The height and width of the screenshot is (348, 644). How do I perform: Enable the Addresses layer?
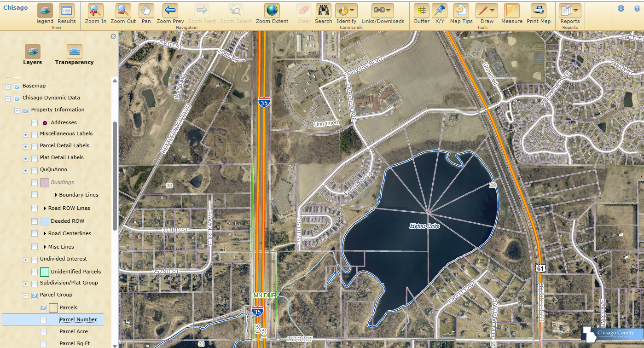pyautogui.click(x=35, y=123)
